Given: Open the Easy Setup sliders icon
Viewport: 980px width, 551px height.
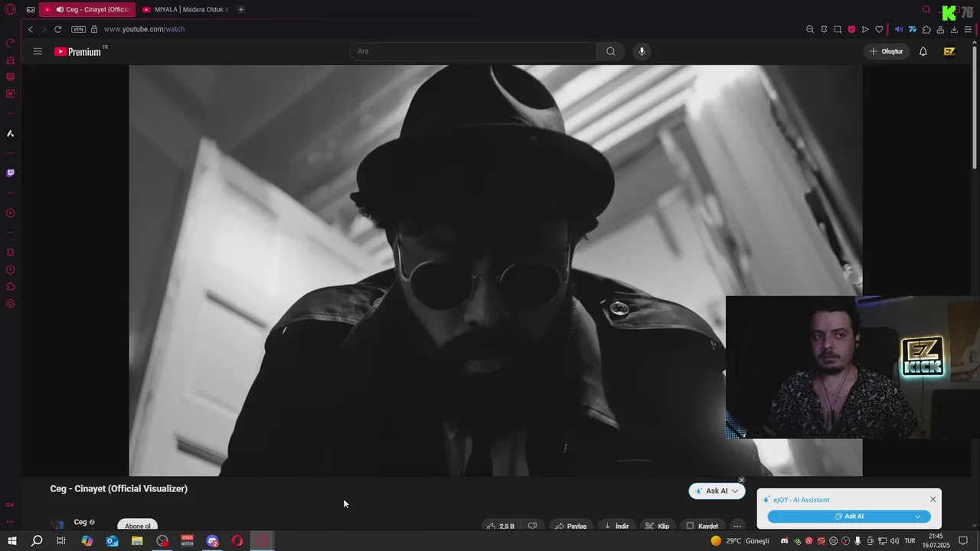Looking at the screenshot, I should [x=969, y=30].
